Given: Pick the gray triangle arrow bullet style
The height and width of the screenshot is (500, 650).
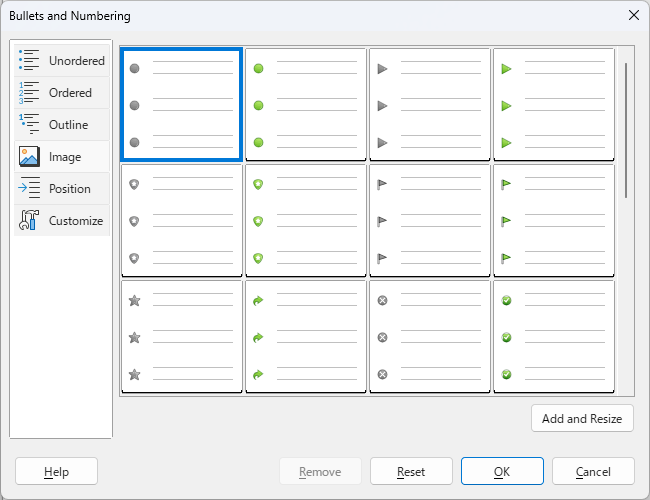Looking at the screenshot, I should pos(429,104).
